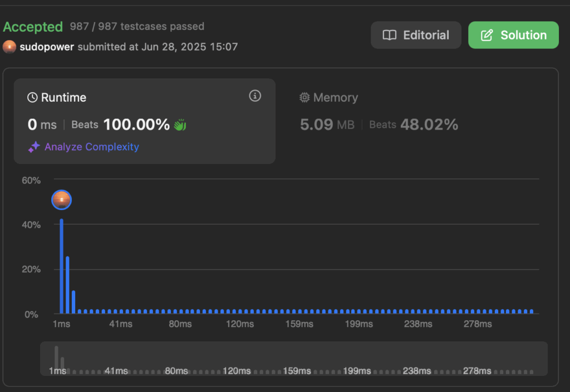Image resolution: width=570 pixels, height=392 pixels.
Task: Click the clapping hands icon
Action: coord(180,125)
